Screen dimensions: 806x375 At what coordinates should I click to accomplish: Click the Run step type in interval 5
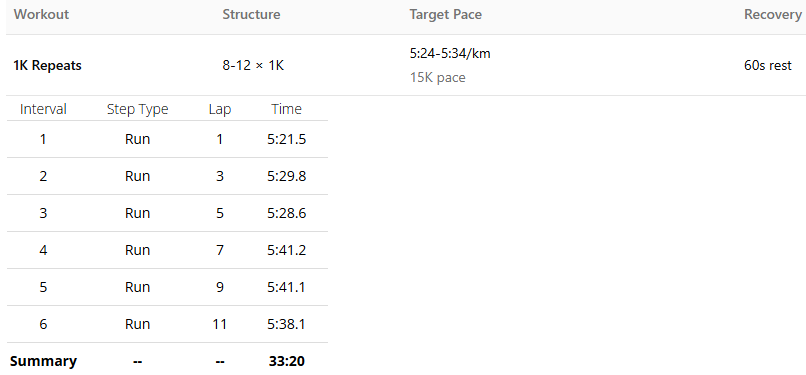coord(137,287)
